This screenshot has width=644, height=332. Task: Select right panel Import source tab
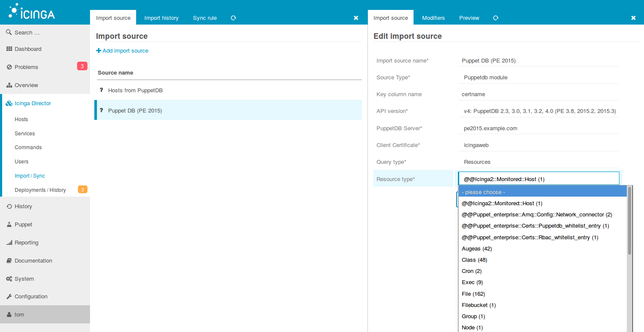[391, 18]
